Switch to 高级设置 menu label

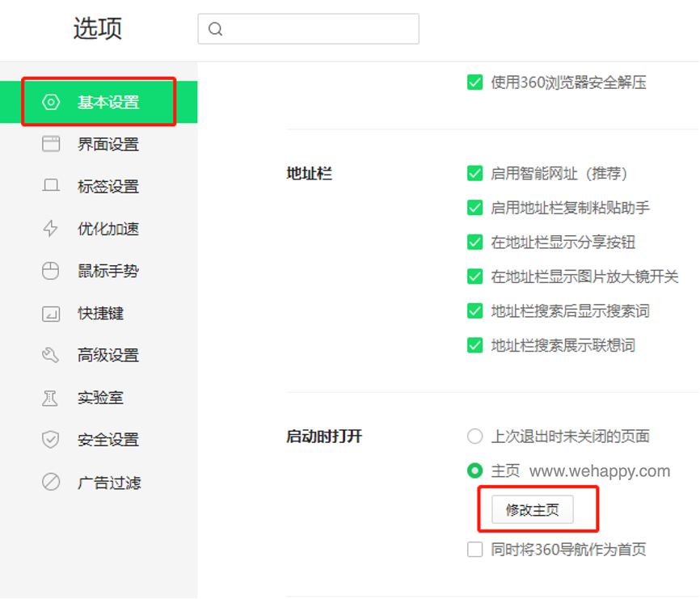pos(108,356)
